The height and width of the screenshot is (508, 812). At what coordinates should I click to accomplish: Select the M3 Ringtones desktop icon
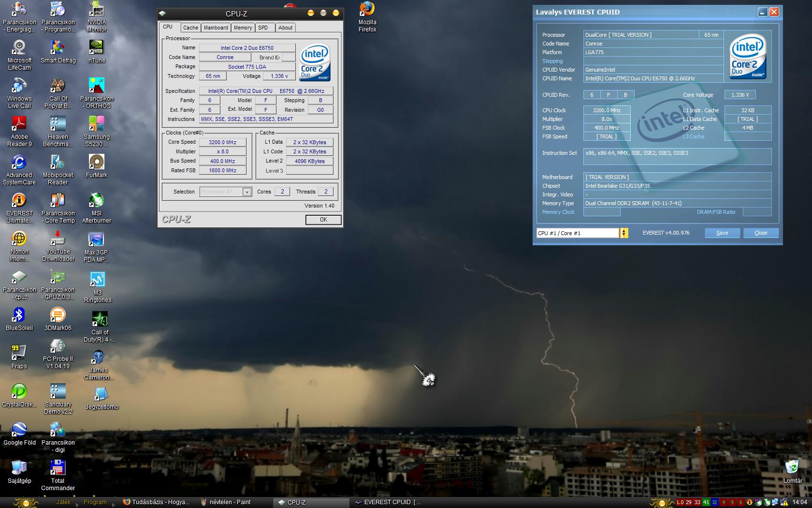click(x=98, y=287)
